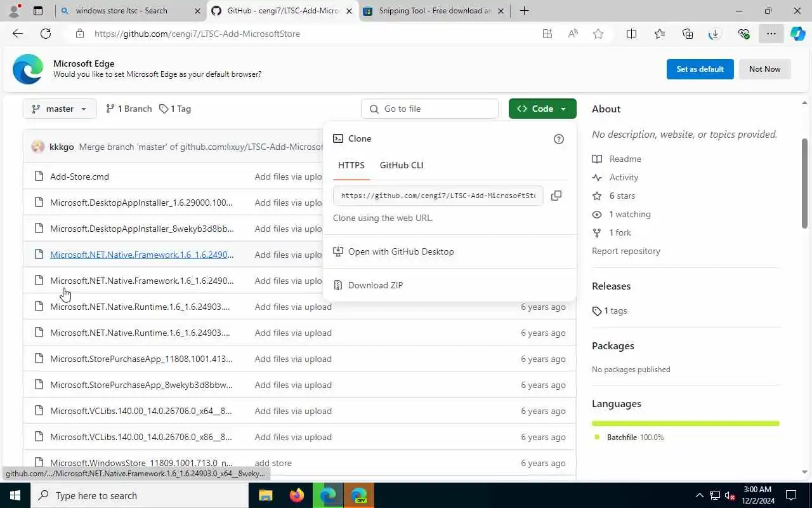Open File Explorer from taskbar
Viewport: 812px width, 508px height.
(x=265, y=495)
